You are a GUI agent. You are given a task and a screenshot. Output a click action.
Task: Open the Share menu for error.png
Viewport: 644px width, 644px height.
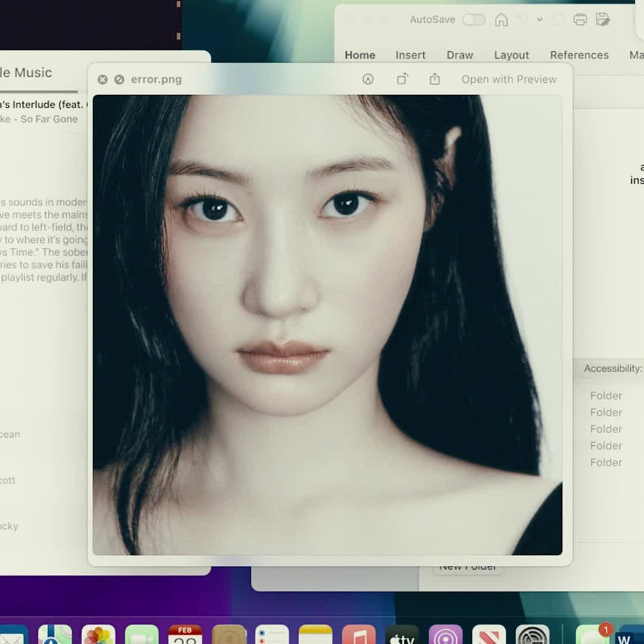pyautogui.click(x=435, y=79)
